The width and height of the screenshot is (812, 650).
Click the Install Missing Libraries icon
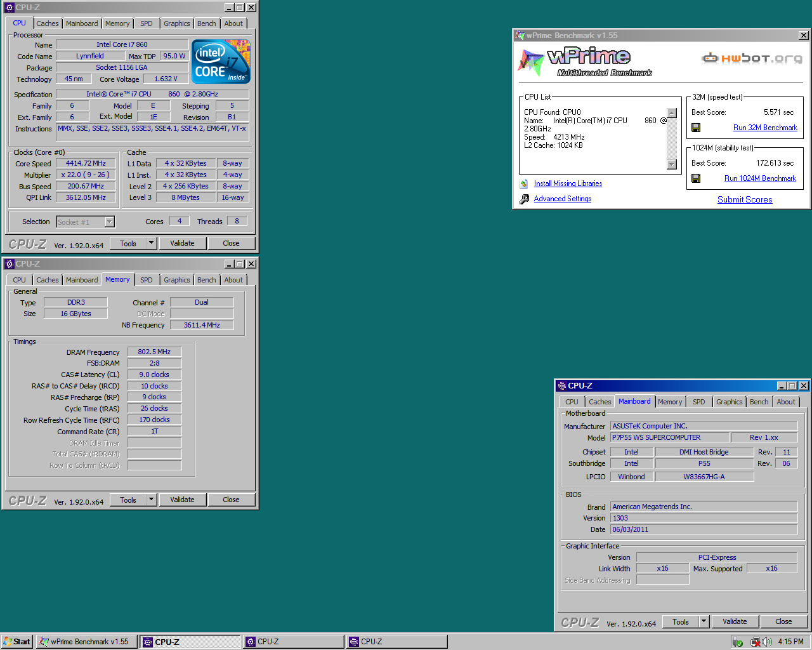coord(524,184)
